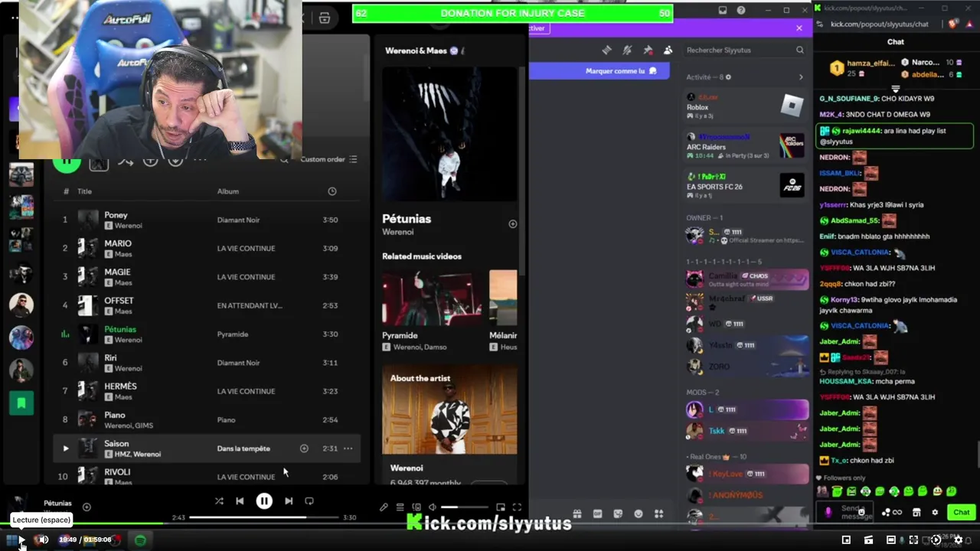Open the EA SPORTS FC 26 activity card
Screen dimensions: 980x551
[745, 186]
